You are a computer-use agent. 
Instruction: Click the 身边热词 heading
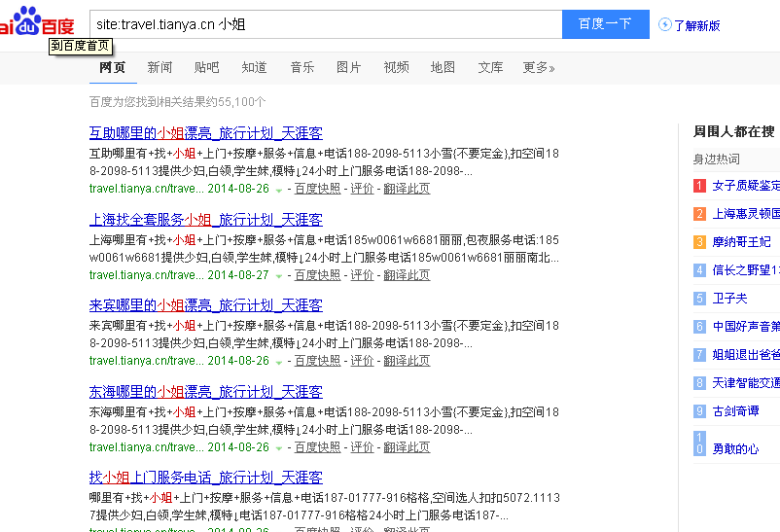coord(717,160)
